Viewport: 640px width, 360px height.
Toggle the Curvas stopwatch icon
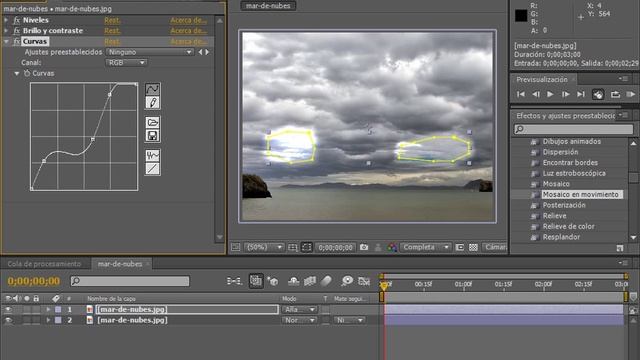tap(27, 73)
